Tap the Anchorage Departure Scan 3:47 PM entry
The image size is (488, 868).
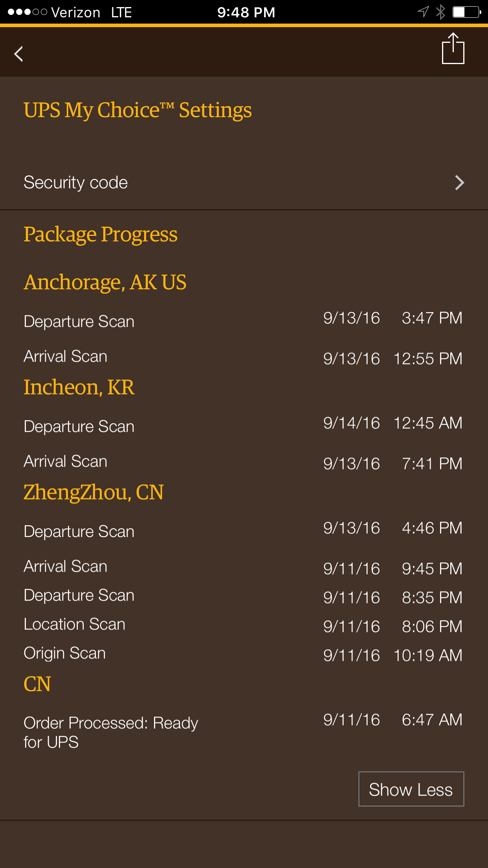243,320
